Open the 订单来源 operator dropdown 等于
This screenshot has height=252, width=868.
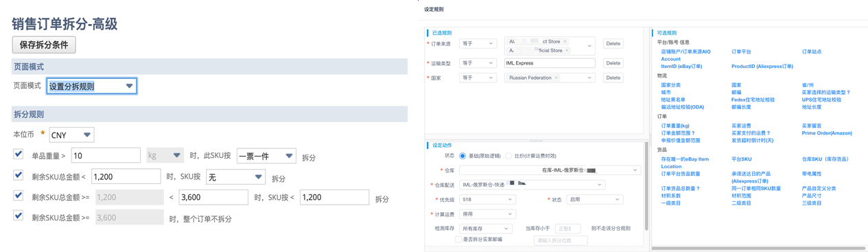click(478, 43)
